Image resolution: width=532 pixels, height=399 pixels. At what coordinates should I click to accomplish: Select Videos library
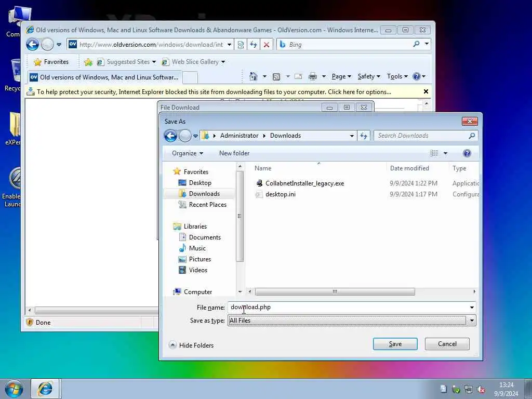198,270
